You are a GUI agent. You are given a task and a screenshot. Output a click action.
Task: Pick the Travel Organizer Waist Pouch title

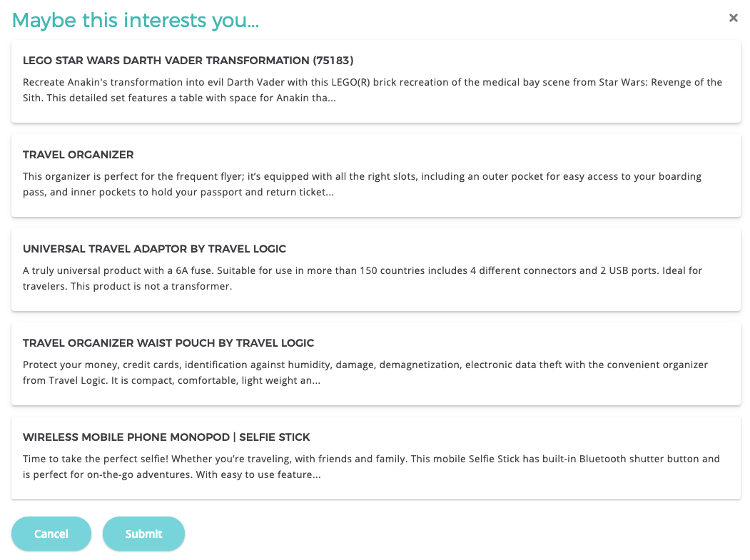[168, 343]
